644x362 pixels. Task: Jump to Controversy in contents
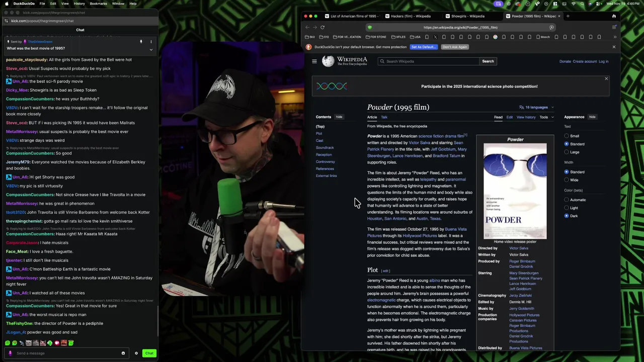tap(325, 161)
